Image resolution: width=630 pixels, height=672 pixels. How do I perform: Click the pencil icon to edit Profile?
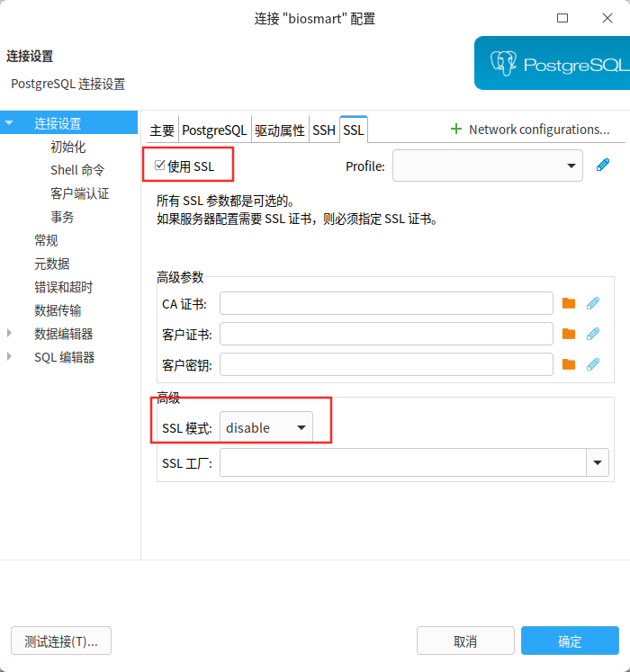[x=603, y=165]
